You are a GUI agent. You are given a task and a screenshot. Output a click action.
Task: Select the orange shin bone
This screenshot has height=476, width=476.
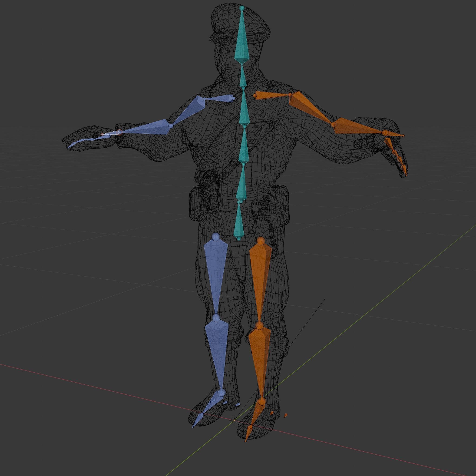[x=260, y=357]
